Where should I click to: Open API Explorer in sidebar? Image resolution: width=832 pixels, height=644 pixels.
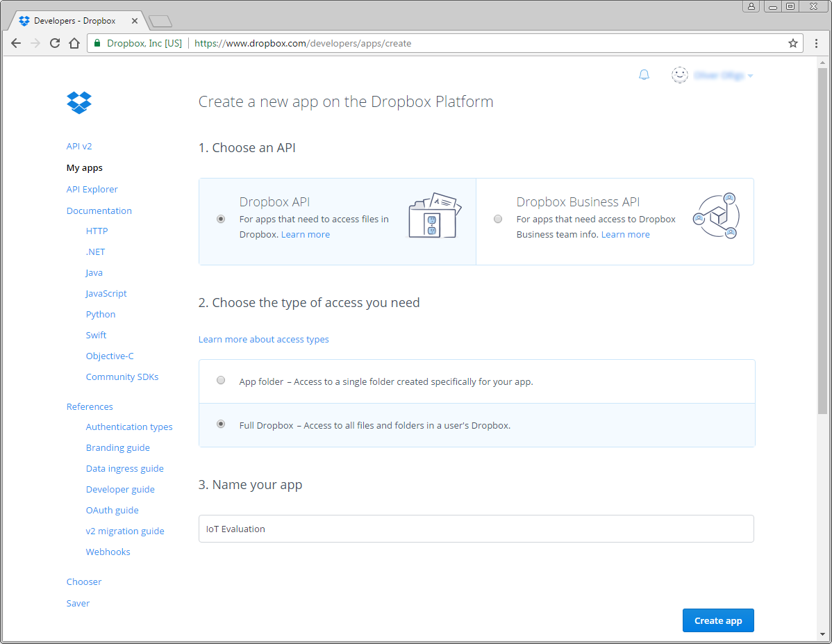pyautogui.click(x=92, y=189)
